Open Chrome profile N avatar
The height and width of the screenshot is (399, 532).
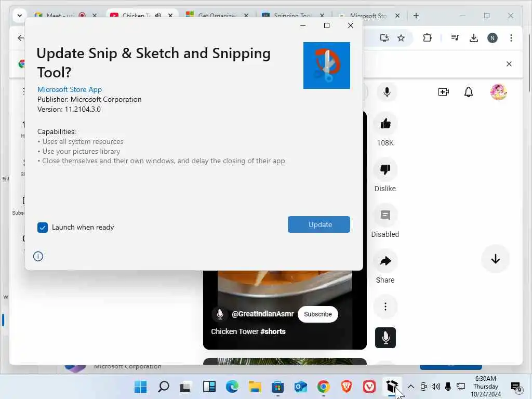(493, 37)
